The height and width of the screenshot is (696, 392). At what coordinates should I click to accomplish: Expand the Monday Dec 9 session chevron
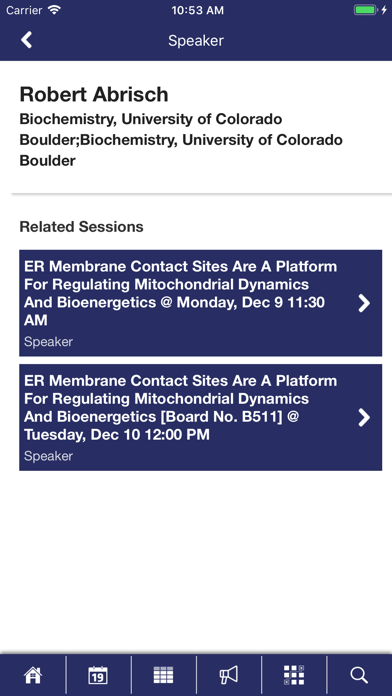364,303
